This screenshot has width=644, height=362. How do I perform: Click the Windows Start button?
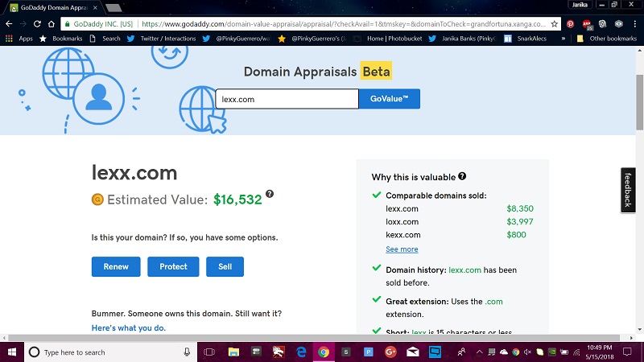pyautogui.click(x=12, y=352)
